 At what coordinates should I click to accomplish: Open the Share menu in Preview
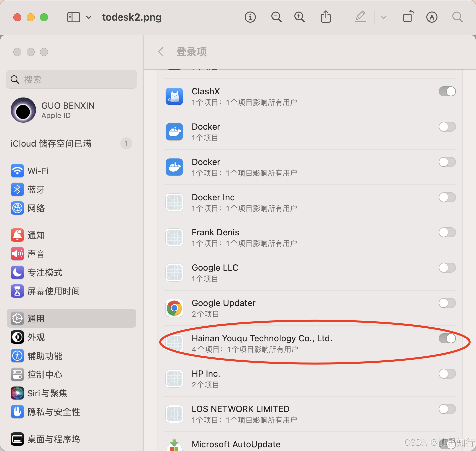coord(326,17)
